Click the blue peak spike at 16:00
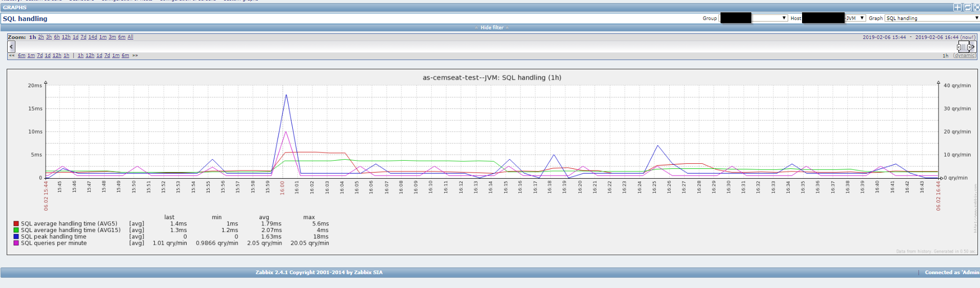 [x=286, y=95]
